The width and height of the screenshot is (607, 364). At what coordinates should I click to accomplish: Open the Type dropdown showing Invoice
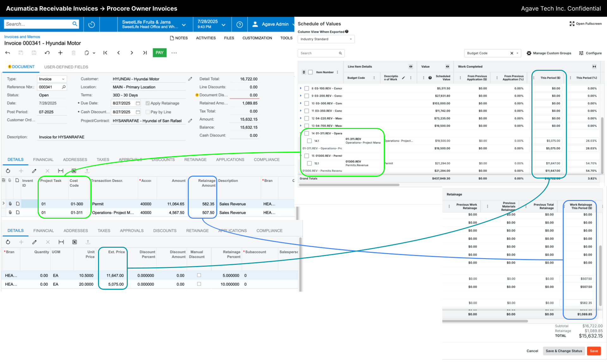[52, 79]
